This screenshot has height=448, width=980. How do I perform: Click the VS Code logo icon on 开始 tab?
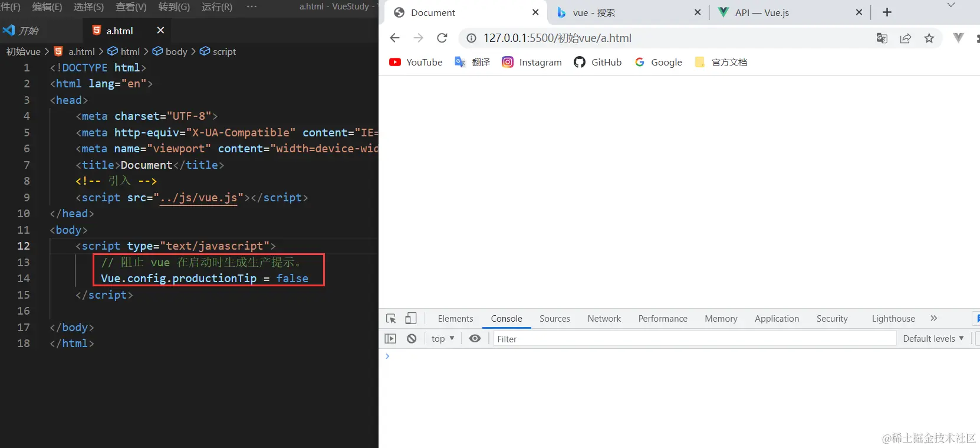pyautogui.click(x=9, y=30)
